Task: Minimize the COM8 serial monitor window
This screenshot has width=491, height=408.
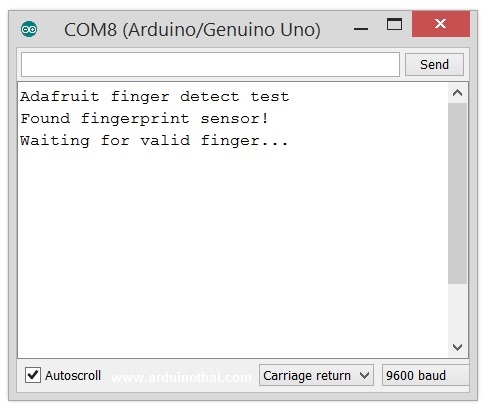Action: (x=361, y=29)
